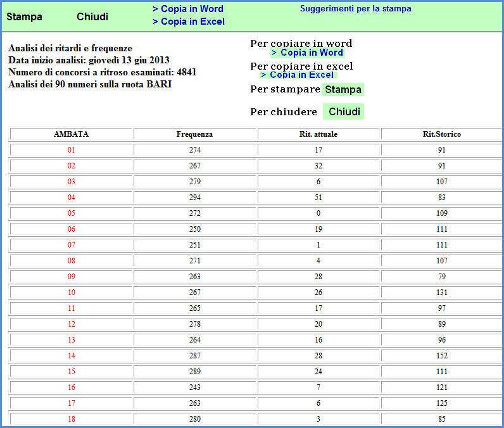Select frequency value 251 in row 07

(195, 245)
